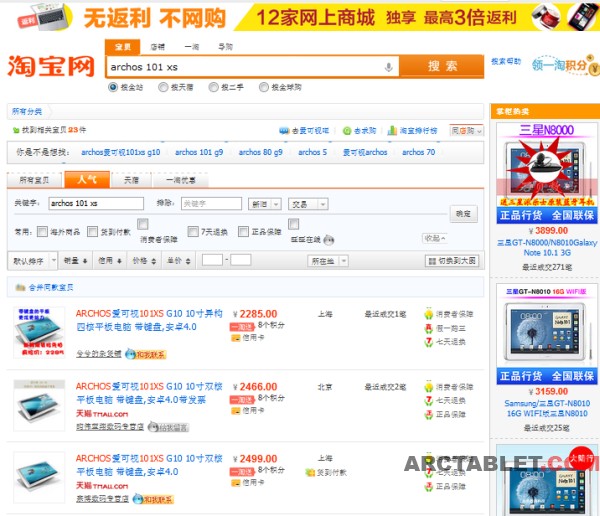The height and width of the screenshot is (516, 600).
Task: Sort results by 信用
Action: 109,261
